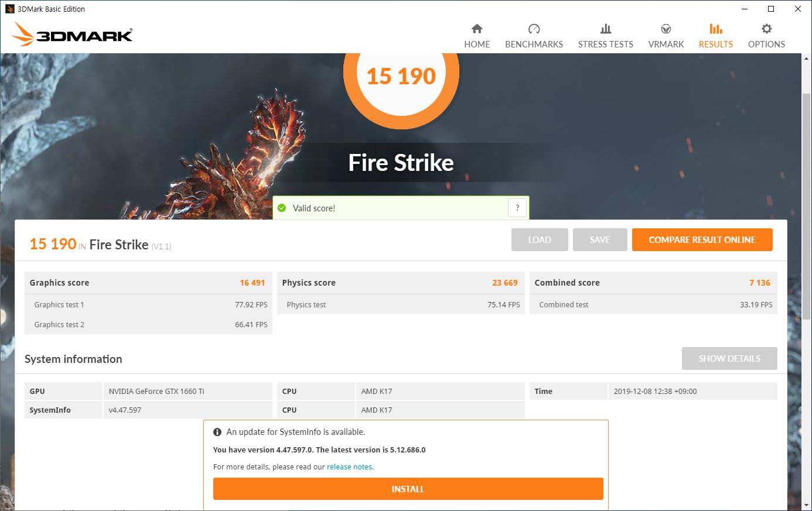
Task: Click the Physics score value 23 669
Action: click(x=505, y=283)
